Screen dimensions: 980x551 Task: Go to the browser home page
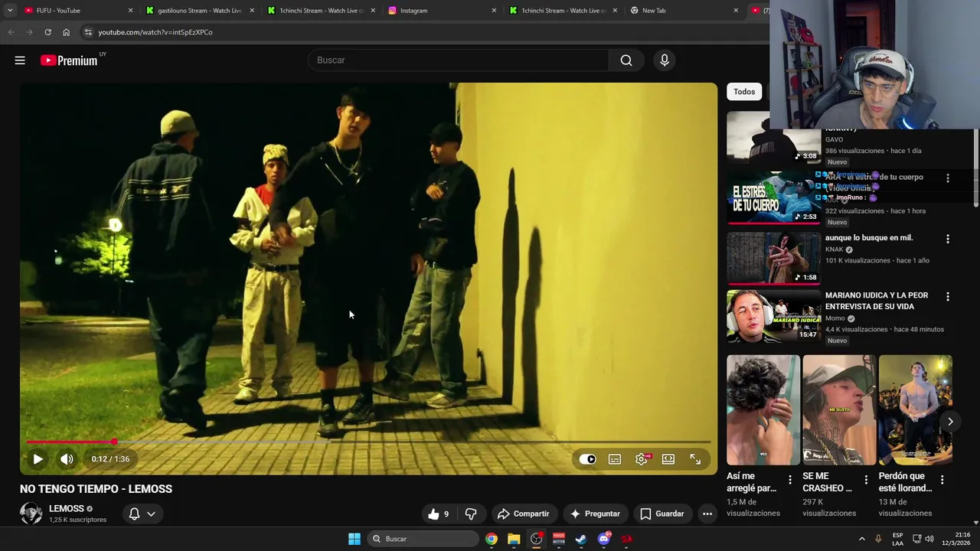pyautogui.click(x=66, y=32)
